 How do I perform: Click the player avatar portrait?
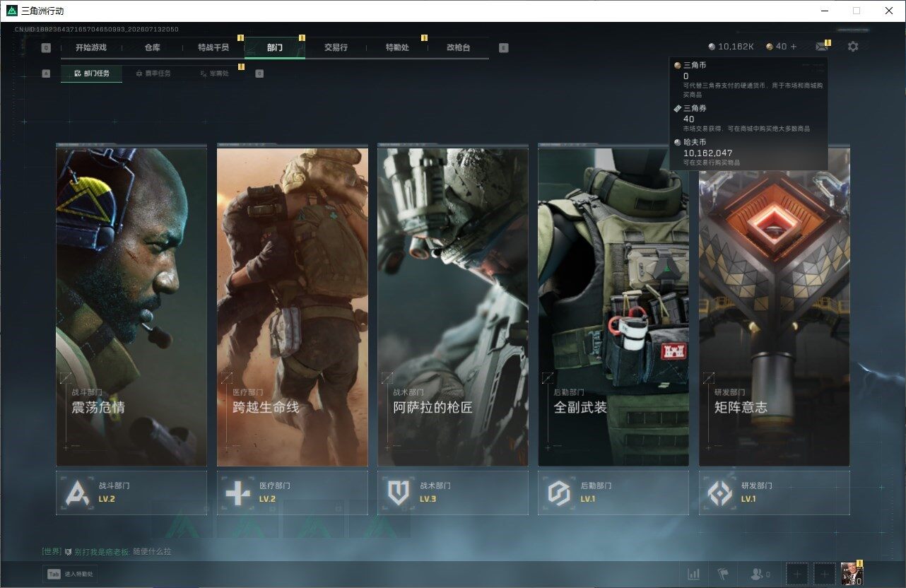pyautogui.click(x=852, y=575)
